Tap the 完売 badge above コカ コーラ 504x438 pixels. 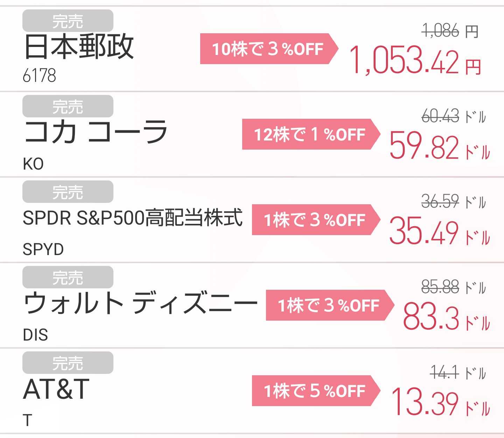(68, 106)
